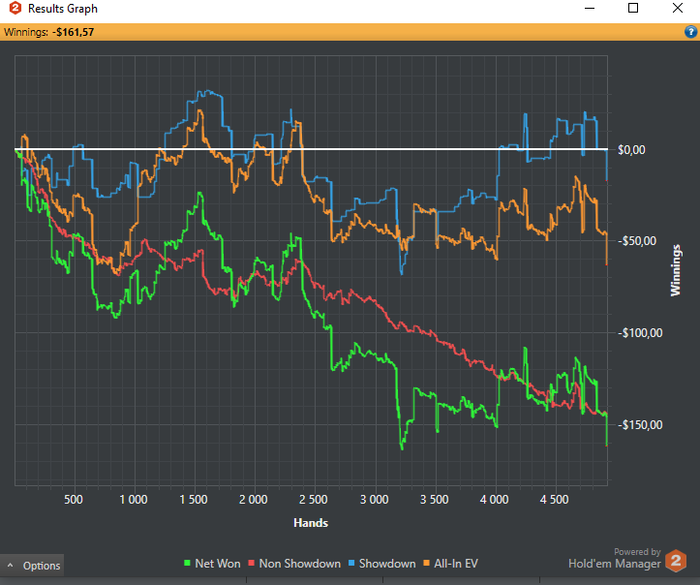Image resolution: width=700 pixels, height=585 pixels.
Task: Click the $0,00 axis label
Action: 631,150
